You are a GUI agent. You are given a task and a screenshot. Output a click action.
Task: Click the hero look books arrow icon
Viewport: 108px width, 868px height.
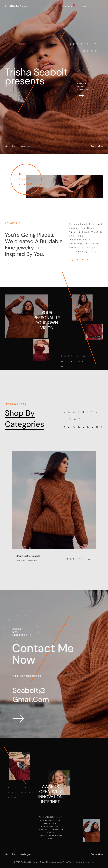click(x=81, y=95)
